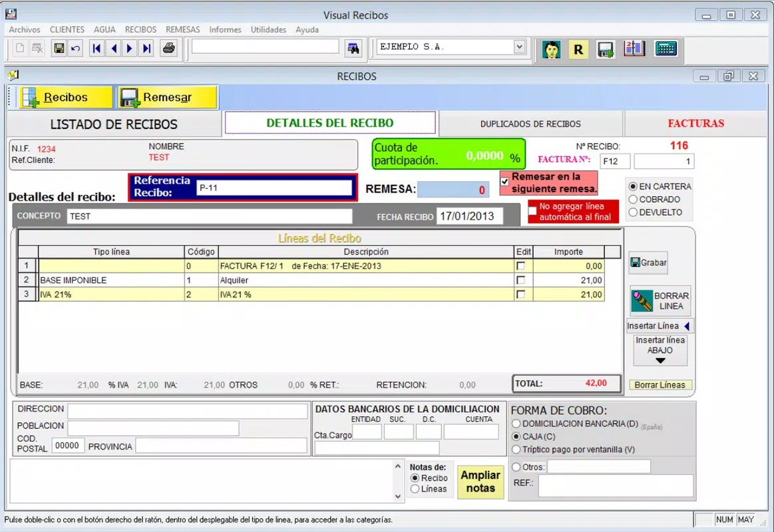Go to previous record arrow icon
This screenshot has height=532, width=774.
(114, 49)
